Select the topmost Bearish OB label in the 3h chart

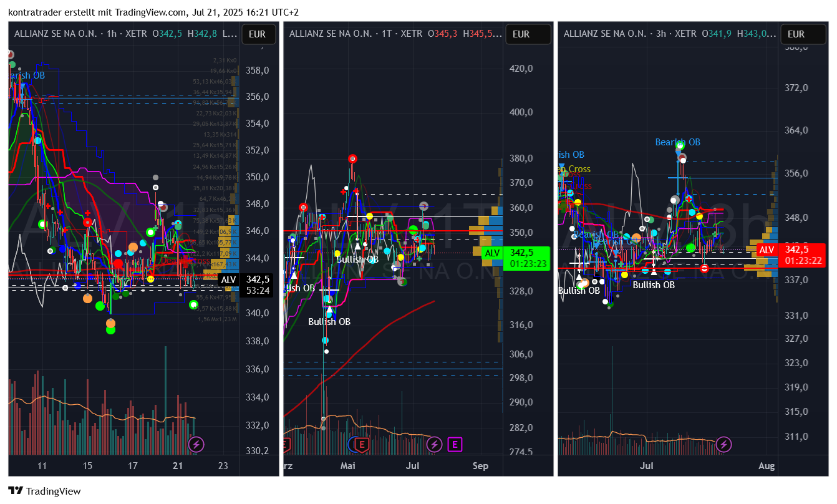[x=677, y=142]
